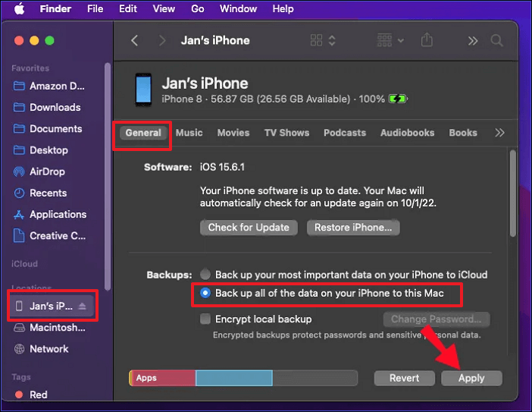Open the Go menu
Image resolution: width=532 pixels, height=412 pixels.
[198, 8]
